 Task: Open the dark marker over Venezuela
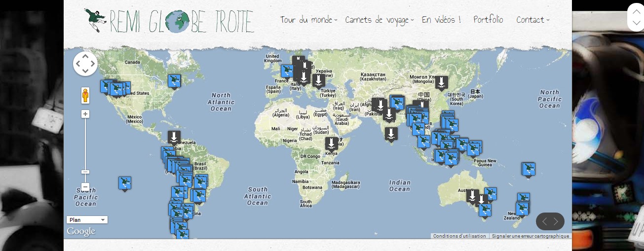pyautogui.click(x=174, y=138)
